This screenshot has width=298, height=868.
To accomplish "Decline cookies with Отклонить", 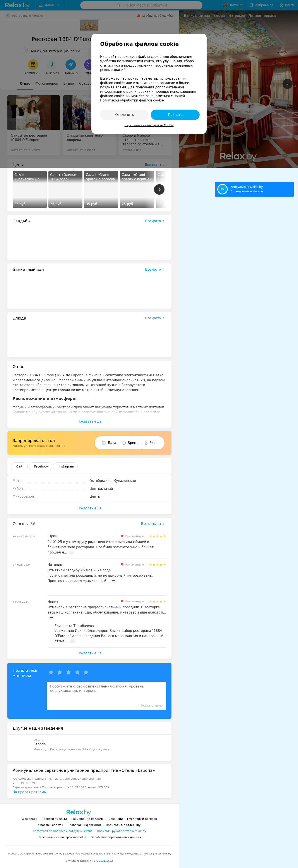I will click(125, 115).
